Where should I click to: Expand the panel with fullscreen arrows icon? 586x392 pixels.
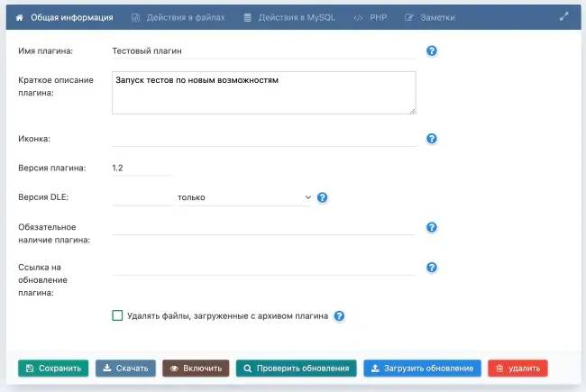point(564,17)
